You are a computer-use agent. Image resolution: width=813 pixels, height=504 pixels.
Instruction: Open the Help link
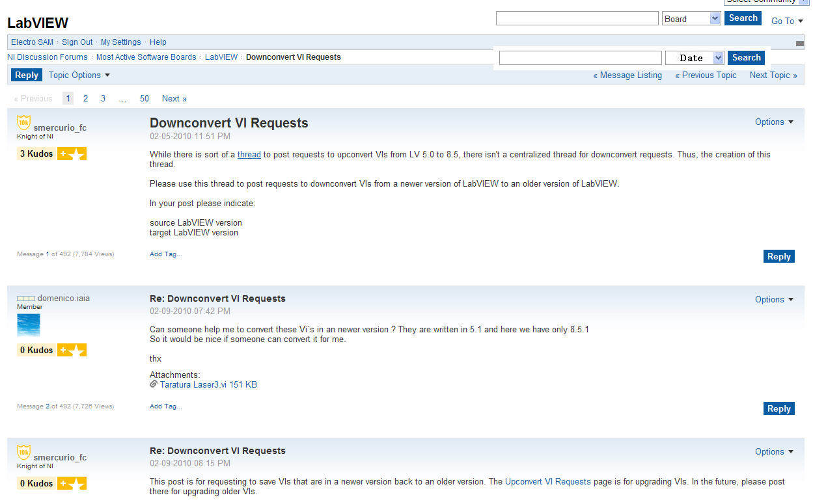(158, 42)
